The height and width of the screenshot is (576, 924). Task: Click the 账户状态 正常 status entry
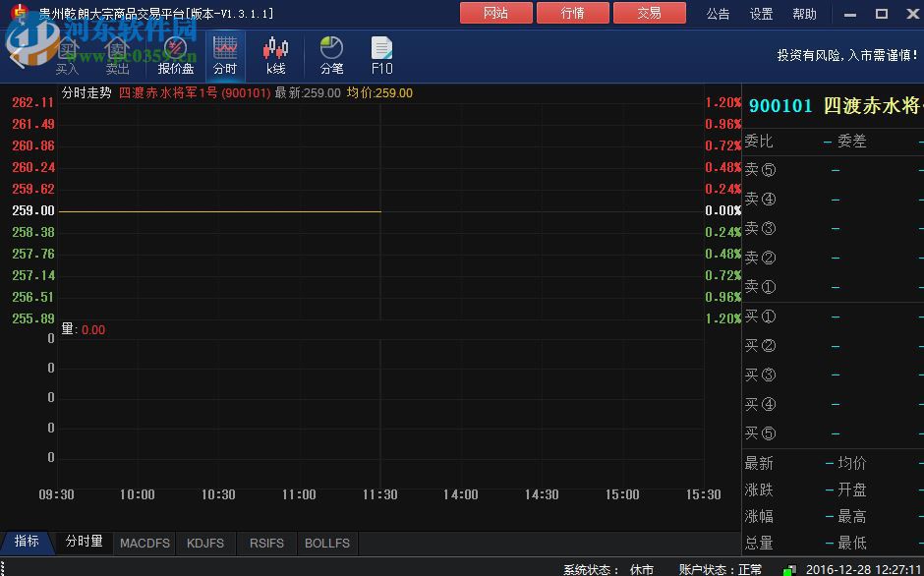coord(721,570)
